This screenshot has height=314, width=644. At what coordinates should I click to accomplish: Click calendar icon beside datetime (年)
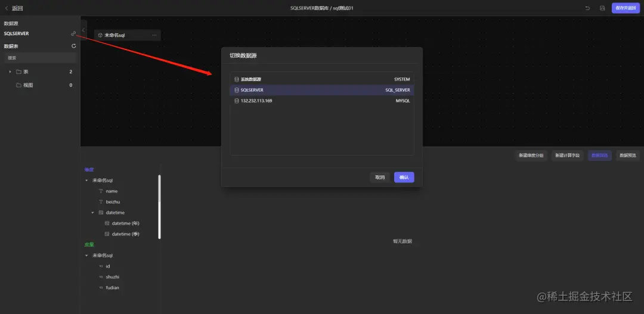point(107,223)
